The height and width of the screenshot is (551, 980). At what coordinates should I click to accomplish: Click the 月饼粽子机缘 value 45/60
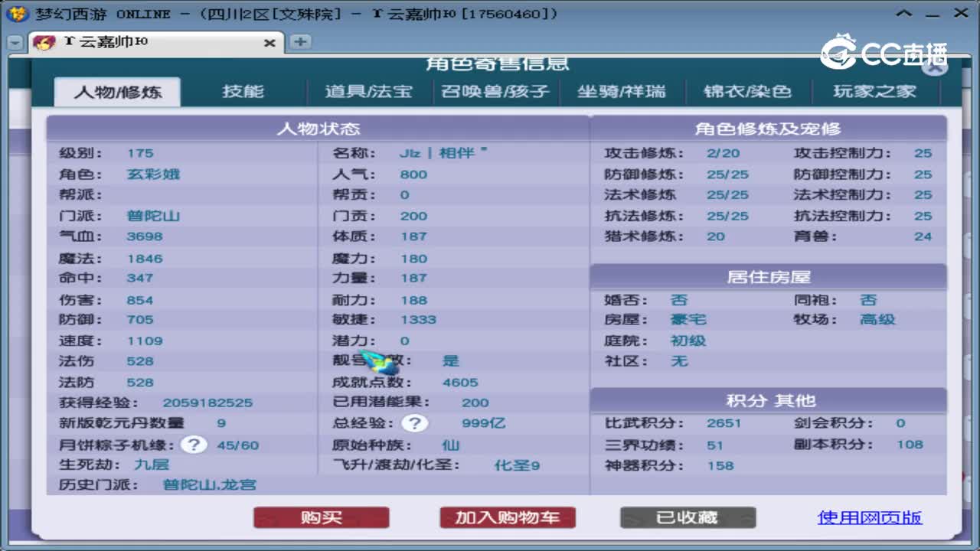[238, 445]
